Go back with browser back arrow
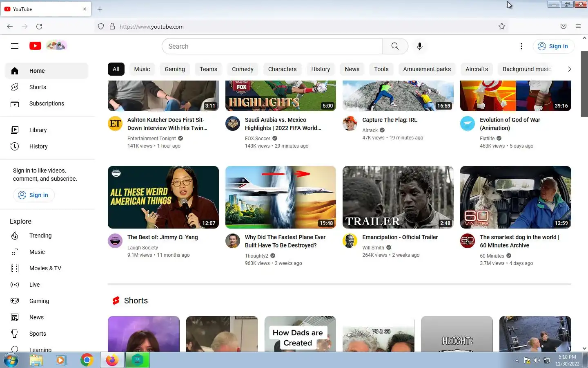 (10, 27)
